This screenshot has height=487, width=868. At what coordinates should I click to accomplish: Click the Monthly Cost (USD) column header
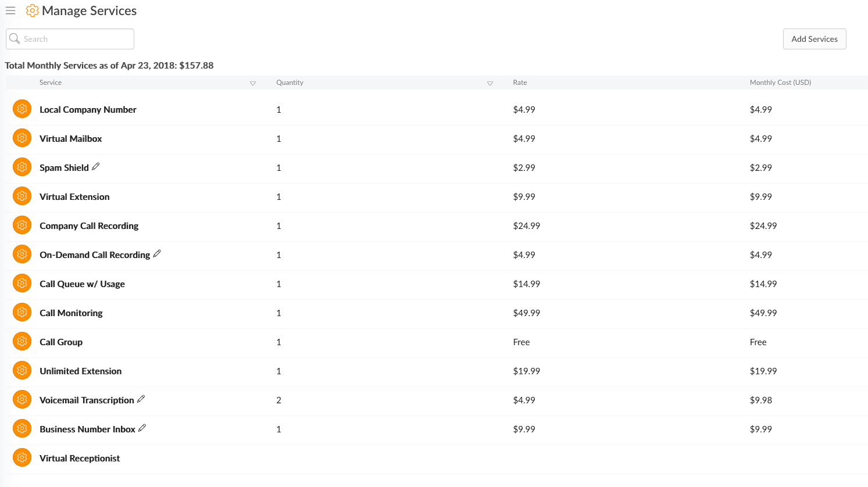coord(780,83)
